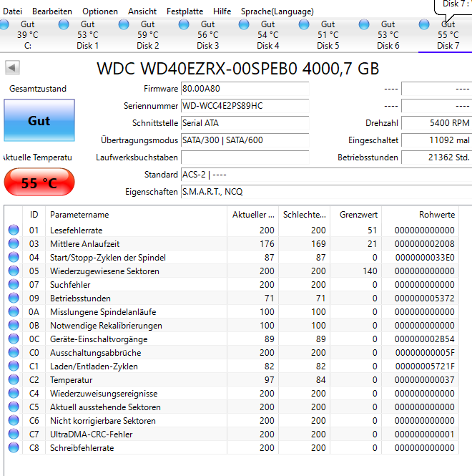This screenshot has width=472, height=476.
Task: Click status orb of Wiederzugewiesene Sektoren row
Action: tap(14, 271)
